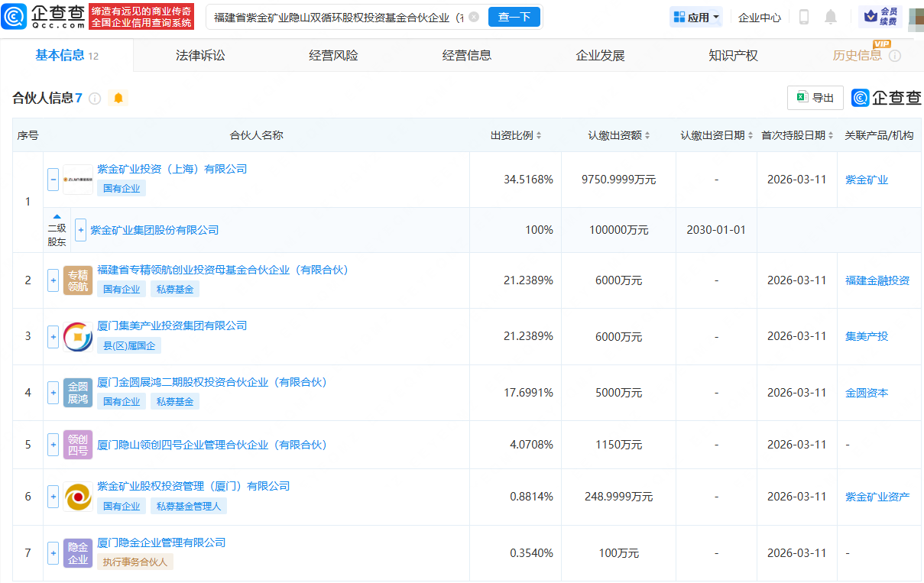Viewport: 924px width, 583px height.
Task: Expand row 7 Xiamen Yinjin partner details
Action: 53,552
